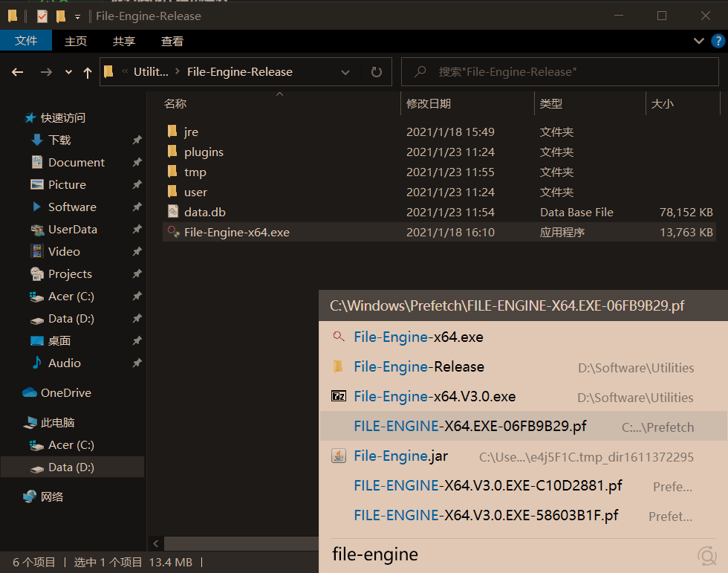The width and height of the screenshot is (728, 573).
Task: Expand the address bar history dropdown
Action: coord(345,72)
